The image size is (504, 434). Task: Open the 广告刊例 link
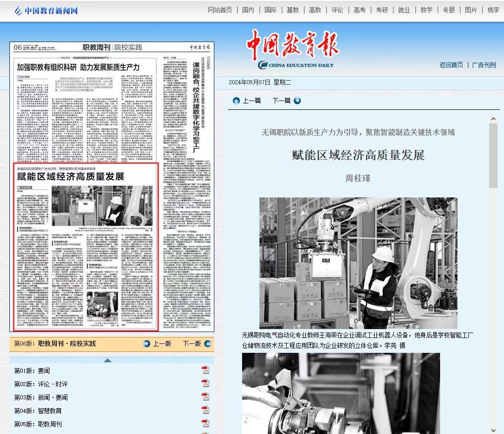pyautogui.click(x=484, y=65)
